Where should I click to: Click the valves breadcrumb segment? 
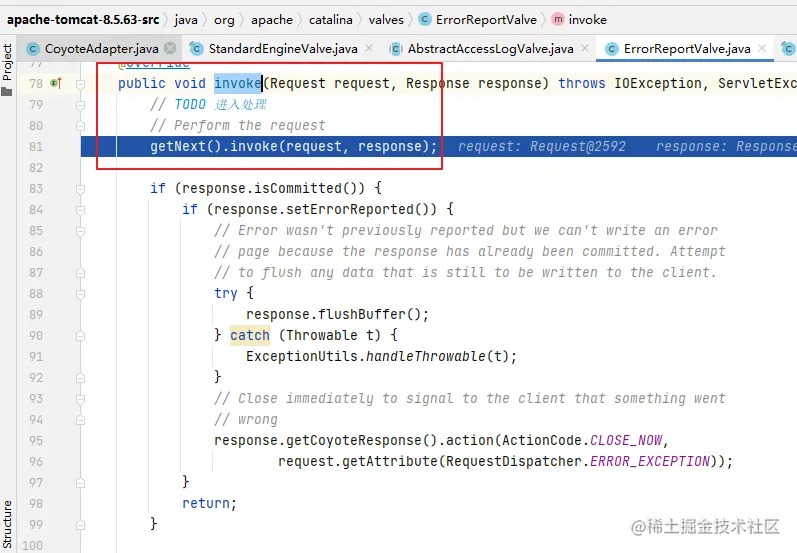[x=386, y=20]
